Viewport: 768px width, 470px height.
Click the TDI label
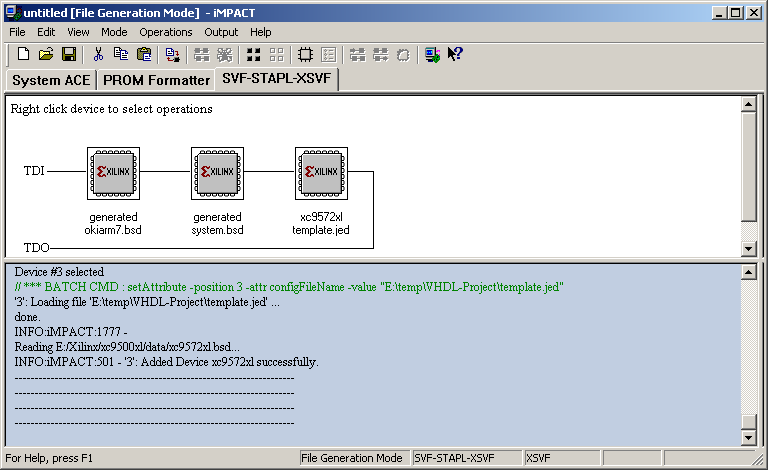(x=34, y=171)
